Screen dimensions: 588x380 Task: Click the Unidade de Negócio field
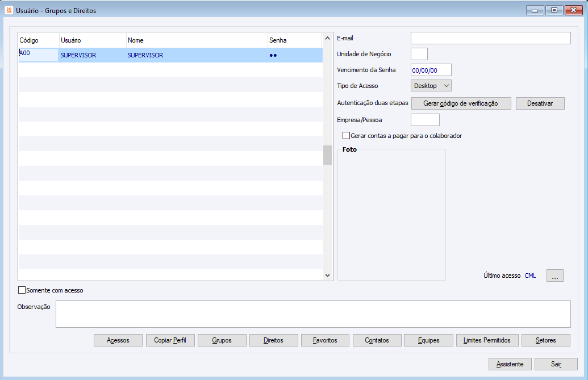tap(419, 54)
